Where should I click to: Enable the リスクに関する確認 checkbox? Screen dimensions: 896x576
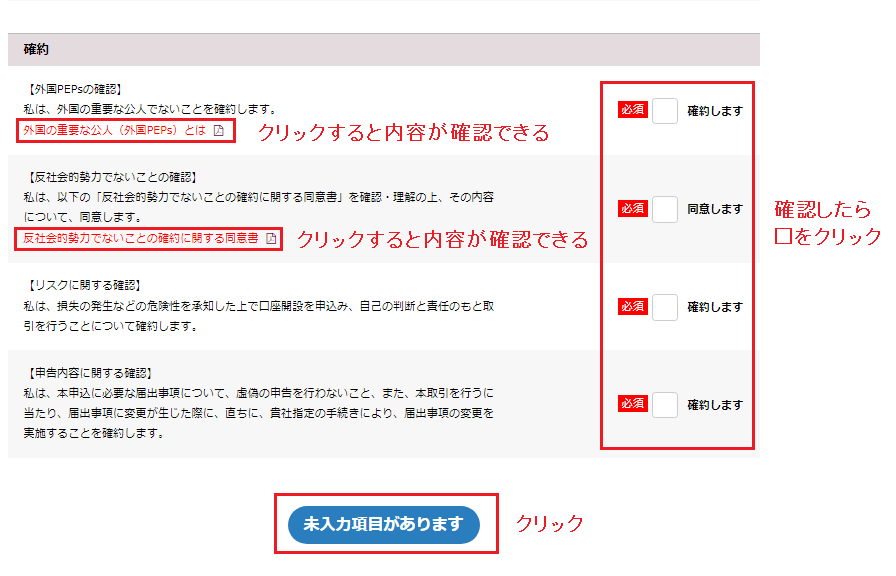[x=665, y=307]
